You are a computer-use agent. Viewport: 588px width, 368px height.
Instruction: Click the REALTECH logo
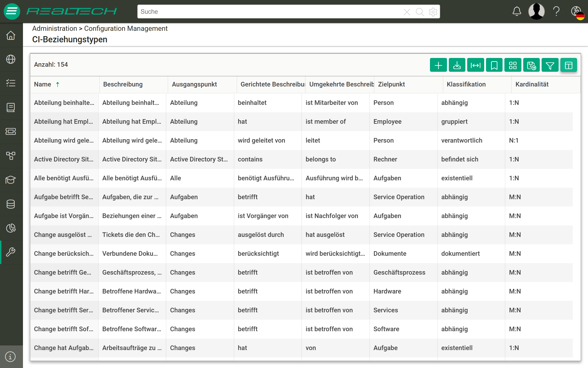(71, 11)
